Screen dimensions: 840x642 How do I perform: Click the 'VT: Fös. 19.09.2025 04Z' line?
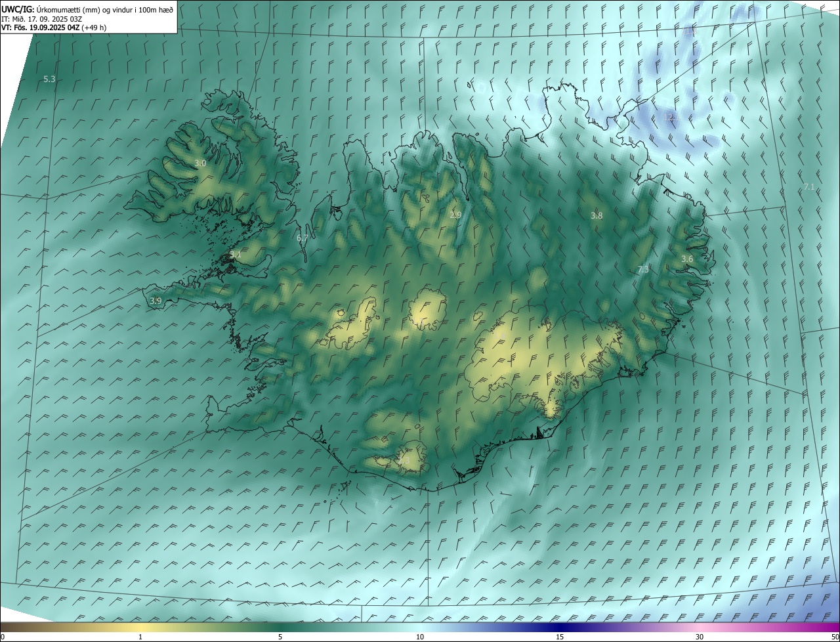coord(54,28)
